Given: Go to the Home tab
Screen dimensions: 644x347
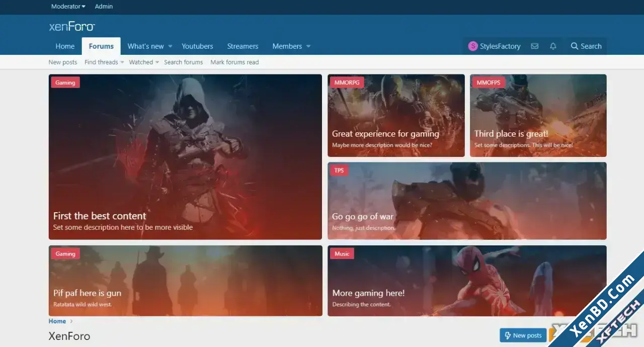Looking at the screenshot, I should click(65, 46).
